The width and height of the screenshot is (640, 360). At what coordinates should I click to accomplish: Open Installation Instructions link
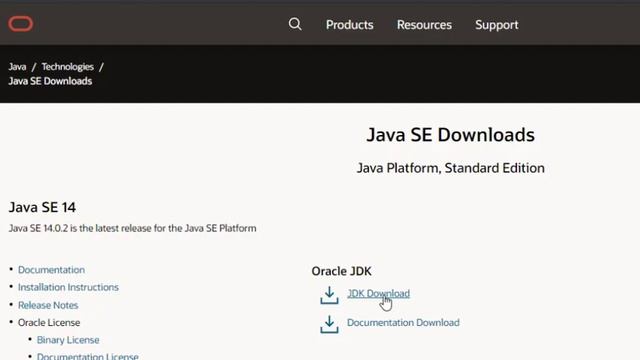point(68,287)
